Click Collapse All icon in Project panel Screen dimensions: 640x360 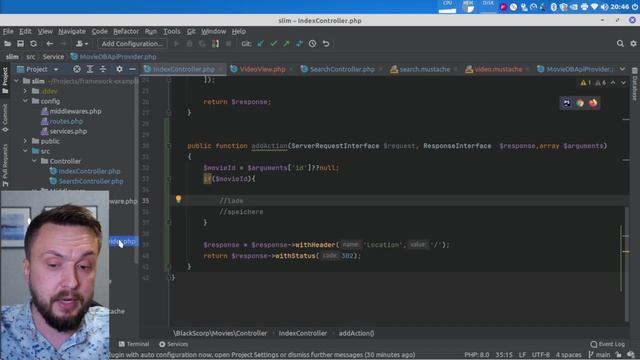pos(103,69)
